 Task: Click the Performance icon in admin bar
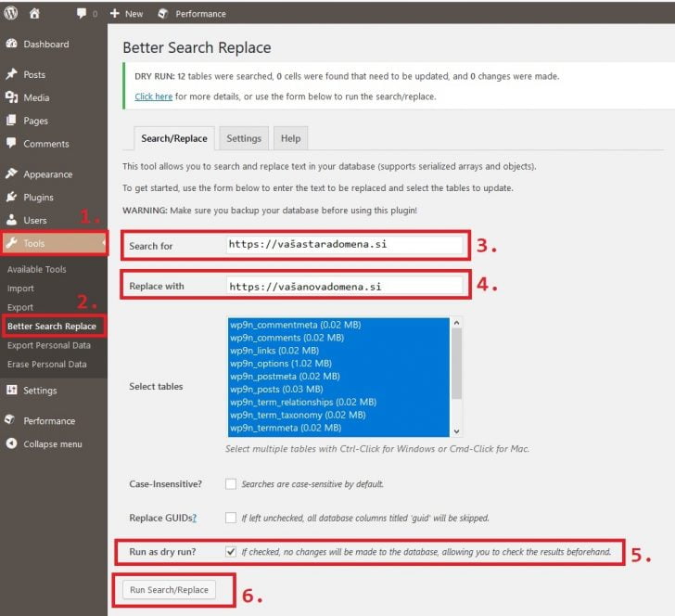point(163,14)
